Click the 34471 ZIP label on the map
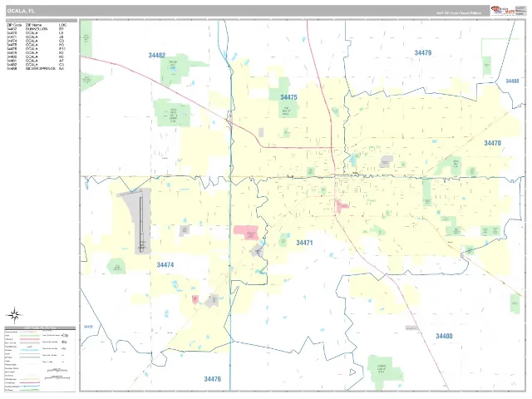The height and width of the screenshot is (399, 532). [x=304, y=243]
